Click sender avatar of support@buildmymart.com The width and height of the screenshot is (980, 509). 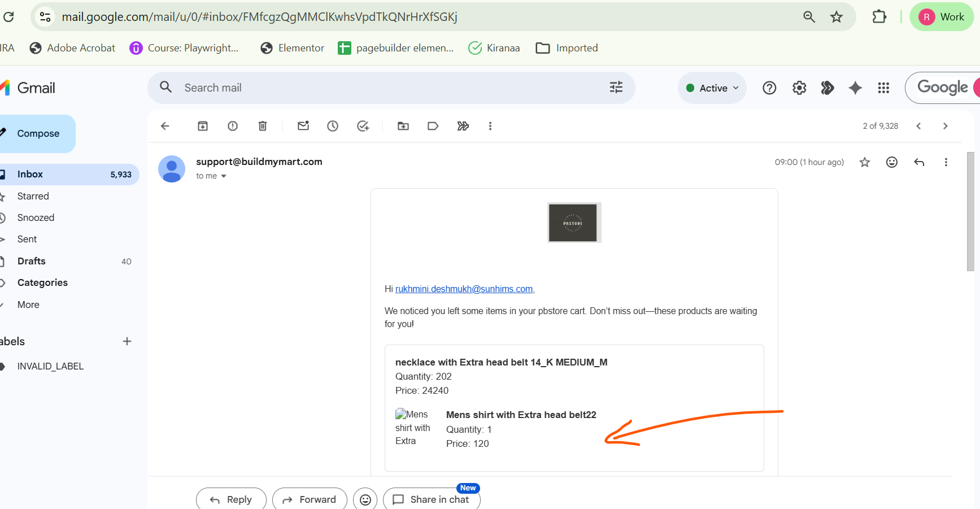click(172, 169)
